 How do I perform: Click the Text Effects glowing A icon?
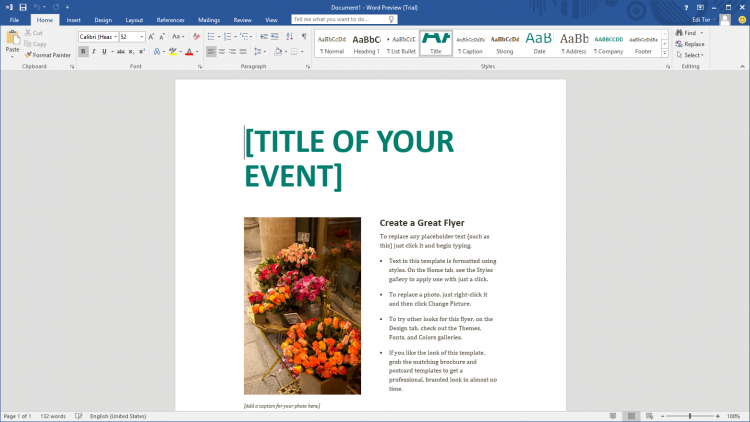(x=157, y=52)
